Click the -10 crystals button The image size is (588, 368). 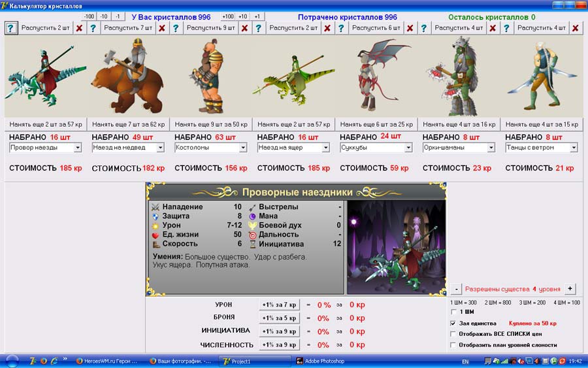click(x=104, y=16)
